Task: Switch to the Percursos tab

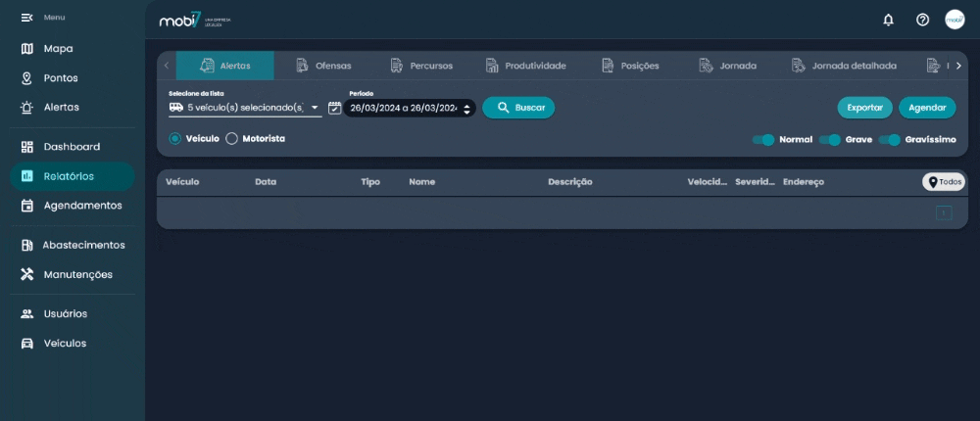Action: [421, 66]
